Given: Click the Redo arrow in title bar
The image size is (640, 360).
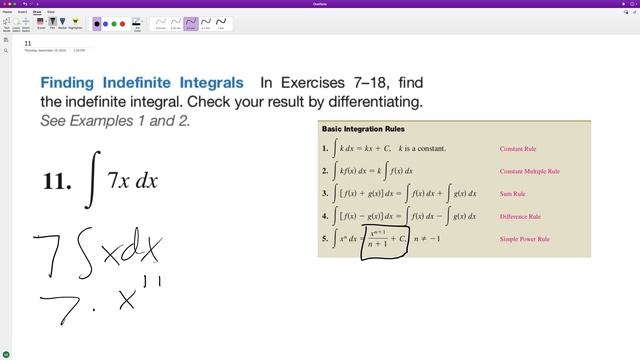Looking at the screenshot, I should click(31, 4).
